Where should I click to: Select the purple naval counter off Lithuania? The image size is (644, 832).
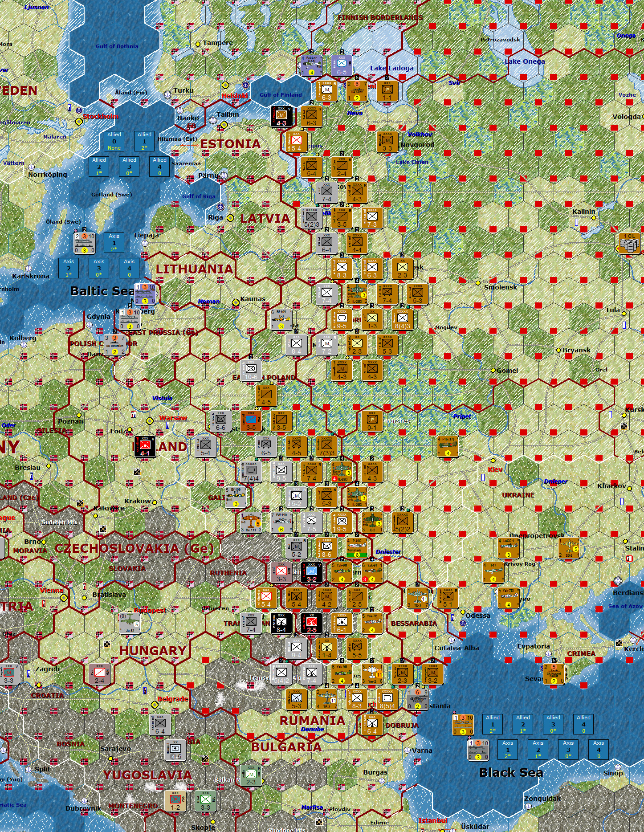[145, 294]
